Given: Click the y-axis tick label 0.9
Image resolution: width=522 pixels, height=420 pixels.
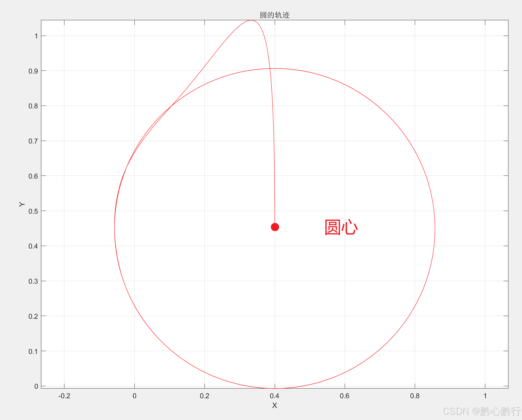Looking at the screenshot, I should pos(33,71).
